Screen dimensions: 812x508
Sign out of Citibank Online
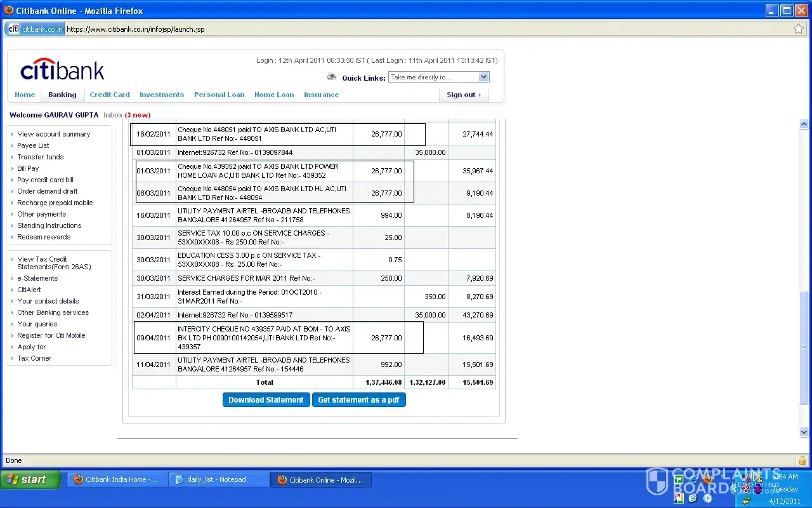(464, 95)
